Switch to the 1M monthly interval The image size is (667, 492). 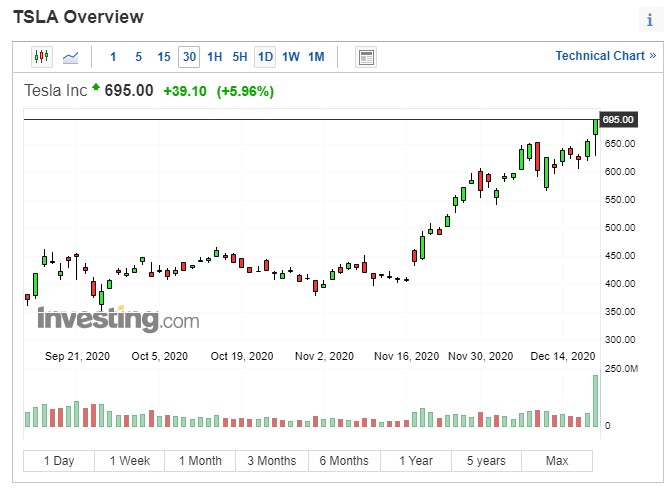[316, 57]
